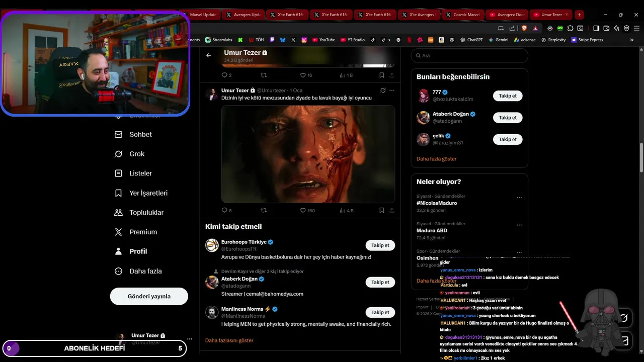Viewport: 644px width, 362px height.
Task: Expand Daha fazla göster under Bunları beğenebilirsin
Action: (437, 159)
